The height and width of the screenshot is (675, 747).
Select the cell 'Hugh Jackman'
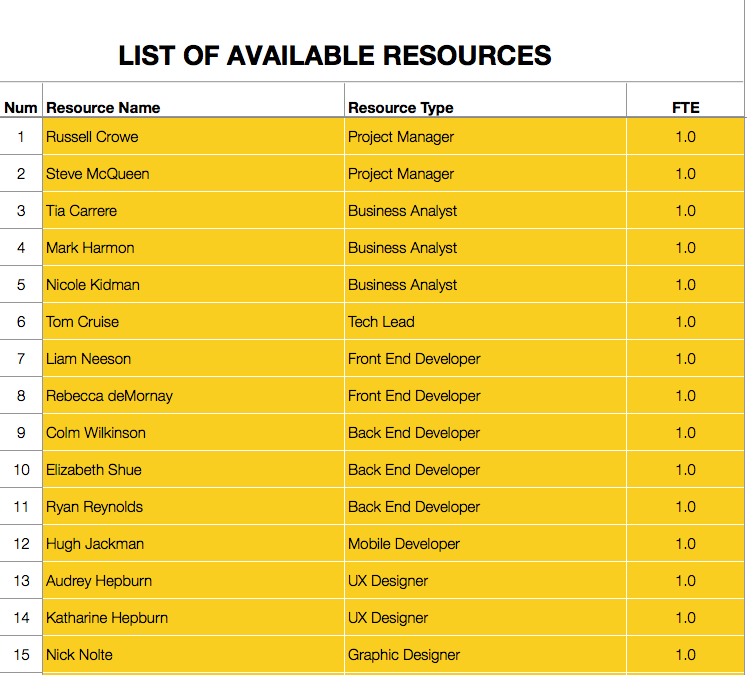pyautogui.click(x=193, y=544)
